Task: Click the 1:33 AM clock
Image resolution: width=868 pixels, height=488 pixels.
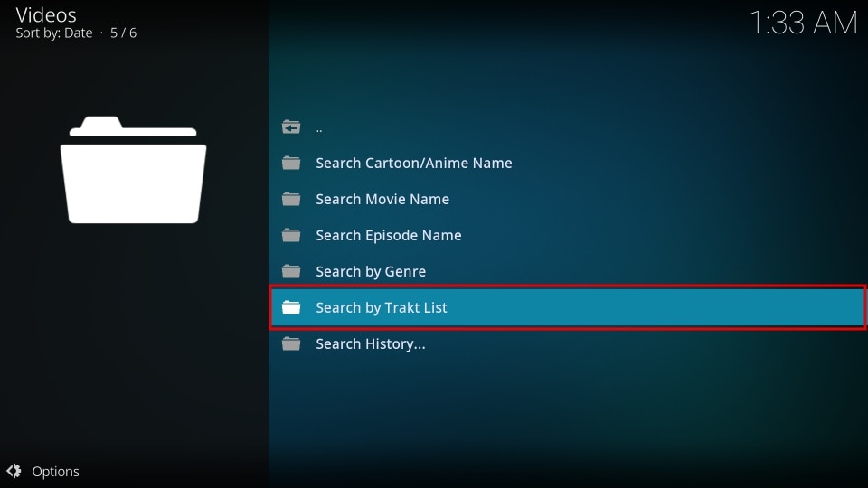Action: [803, 23]
